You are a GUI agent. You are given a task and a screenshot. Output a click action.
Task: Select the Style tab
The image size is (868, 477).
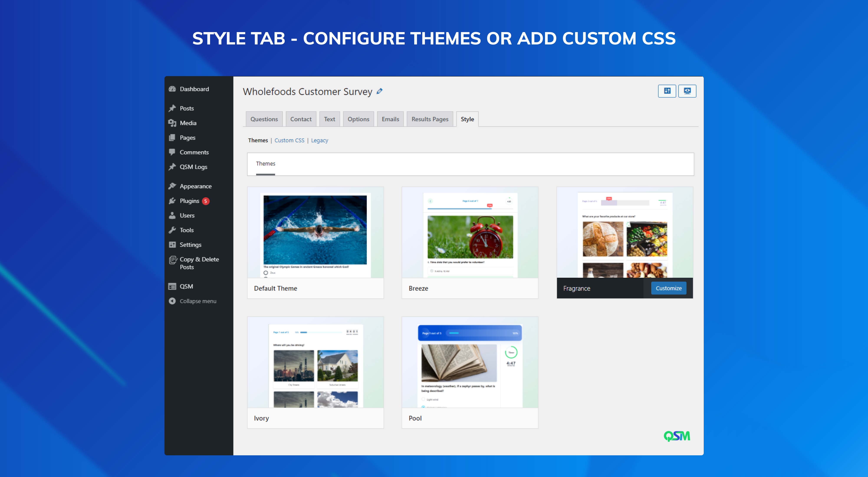(467, 119)
